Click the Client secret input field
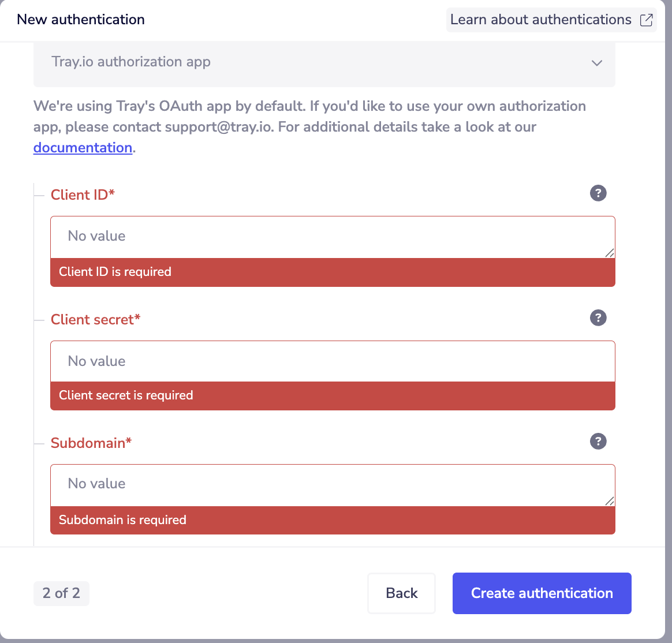The image size is (672, 643). coord(333,361)
